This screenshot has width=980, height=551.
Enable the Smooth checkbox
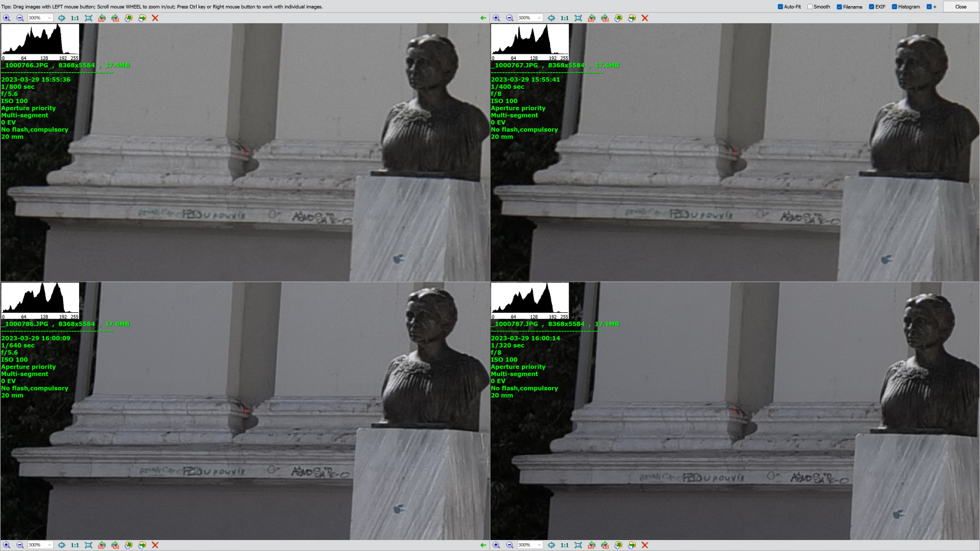click(810, 7)
